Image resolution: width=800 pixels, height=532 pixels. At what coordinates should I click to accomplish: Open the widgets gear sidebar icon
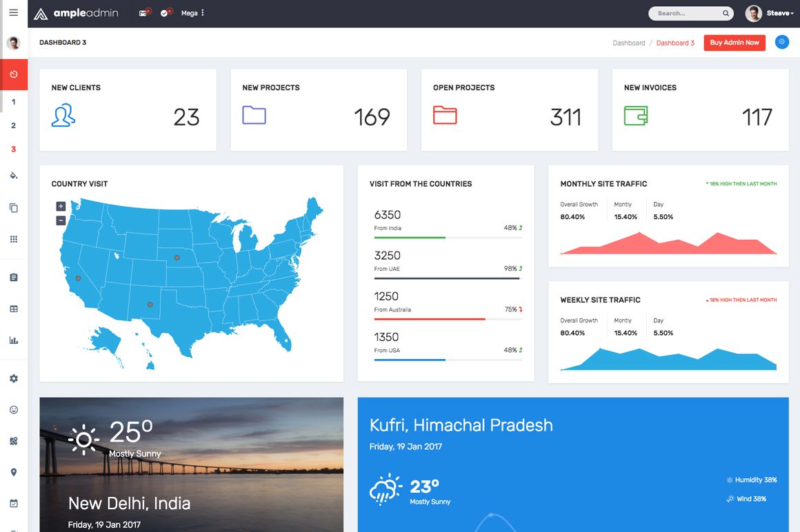point(14,378)
